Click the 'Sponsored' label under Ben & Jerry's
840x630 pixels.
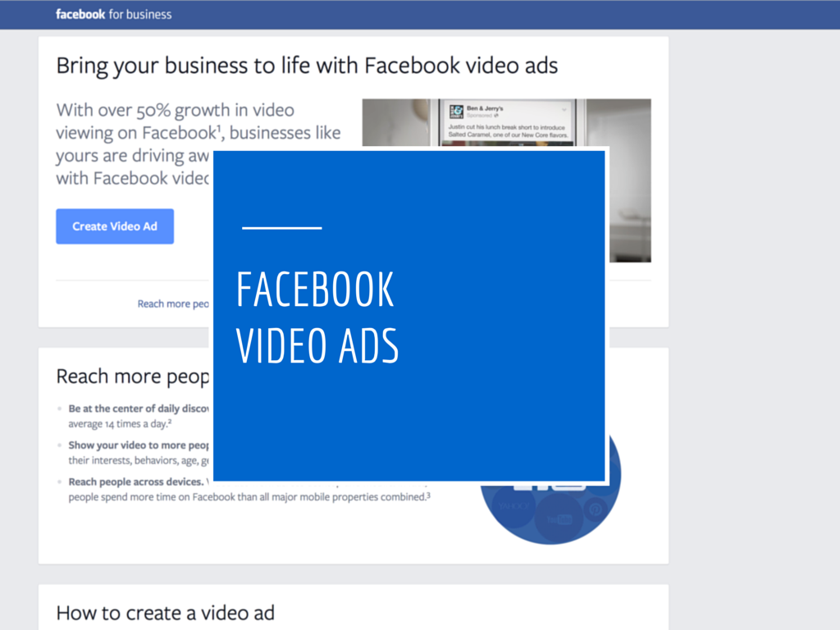tap(479, 115)
